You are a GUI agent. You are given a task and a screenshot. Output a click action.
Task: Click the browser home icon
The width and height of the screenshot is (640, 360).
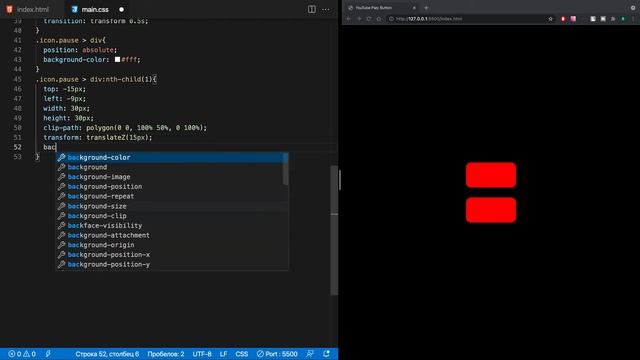(379, 19)
